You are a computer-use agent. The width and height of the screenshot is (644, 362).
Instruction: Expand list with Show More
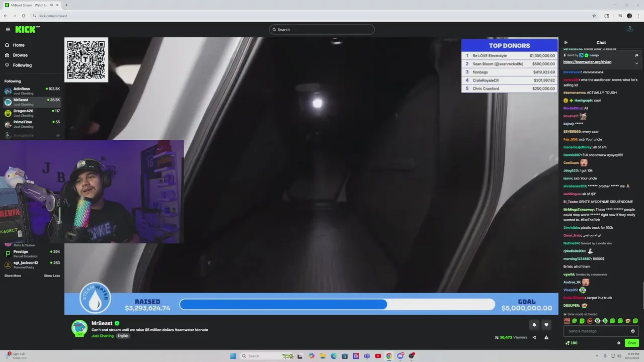(13, 276)
